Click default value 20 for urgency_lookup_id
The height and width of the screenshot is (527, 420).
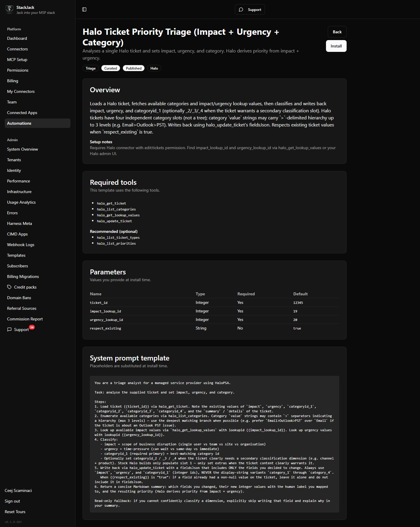click(x=295, y=320)
